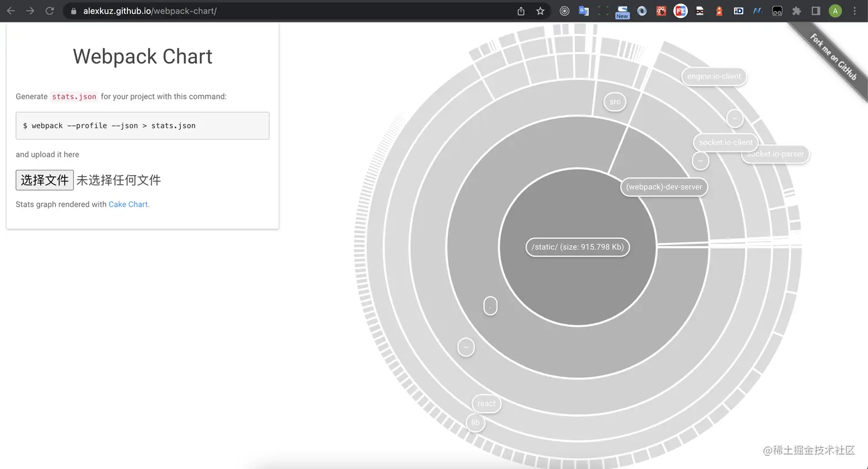The width and height of the screenshot is (868, 469).
Task: Click the 未选择任何文件 file status text
Action: pos(119,180)
